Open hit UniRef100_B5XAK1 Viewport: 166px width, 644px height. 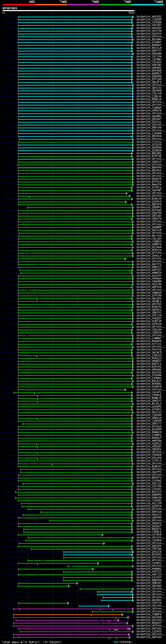coord(149,170)
